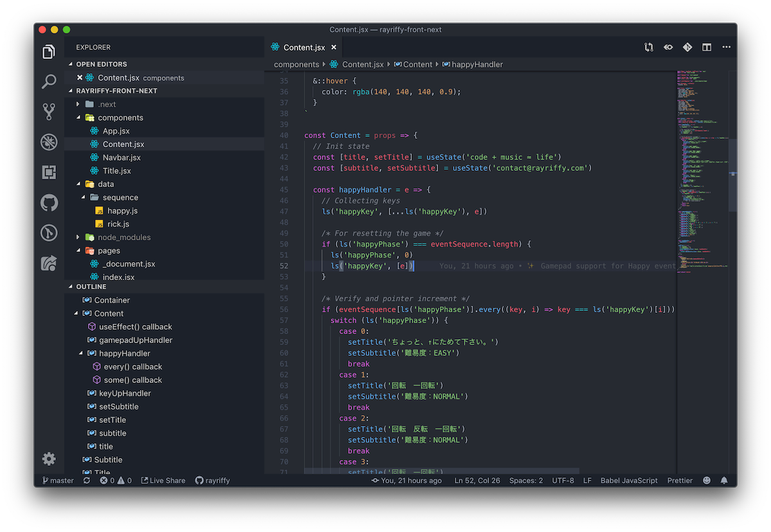This screenshot has width=771, height=532.
Task: Click the Prettier status bar item
Action: coord(680,481)
